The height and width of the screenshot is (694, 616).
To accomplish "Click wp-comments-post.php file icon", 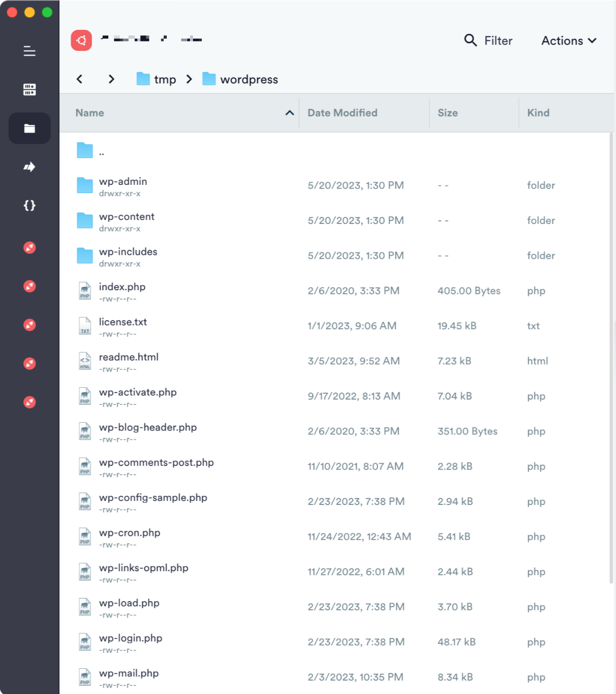I will coord(85,466).
